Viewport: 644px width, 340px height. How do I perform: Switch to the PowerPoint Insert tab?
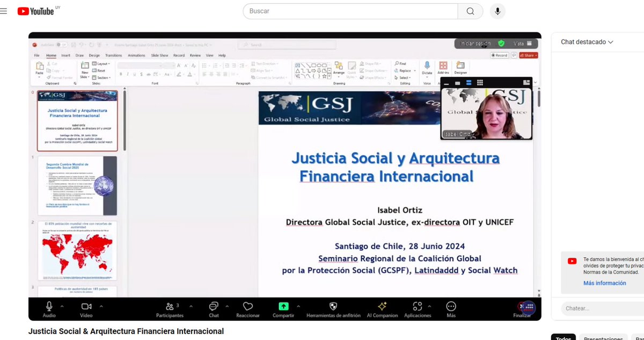point(65,55)
